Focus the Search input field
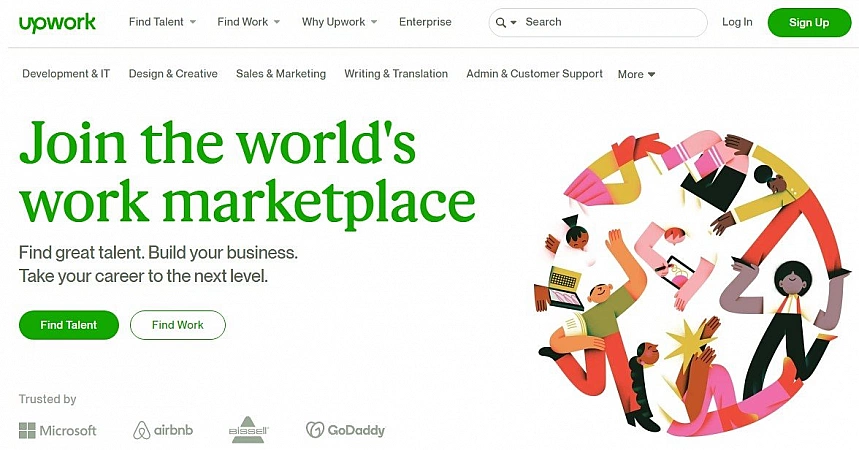The height and width of the screenshot is (450, 859). tap(611, 22)
